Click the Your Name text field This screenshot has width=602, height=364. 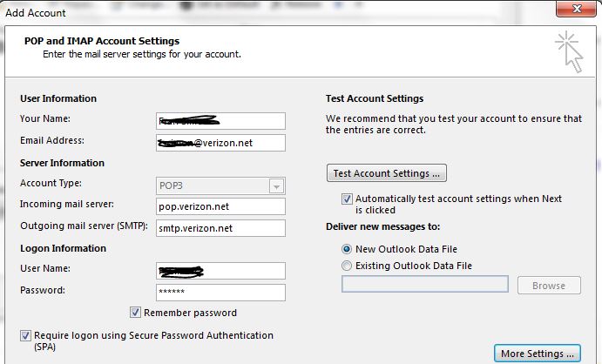(220, 120)
